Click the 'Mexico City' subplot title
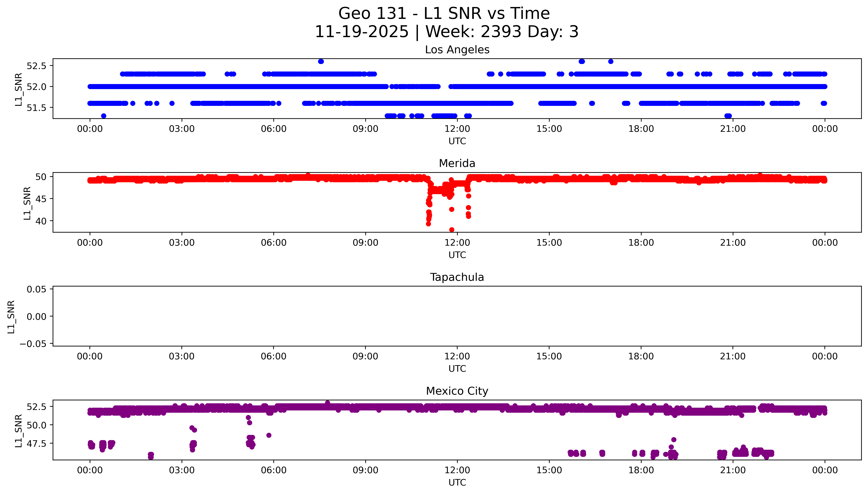The height and width of the screenshot is (494, 868). [457, 391]
